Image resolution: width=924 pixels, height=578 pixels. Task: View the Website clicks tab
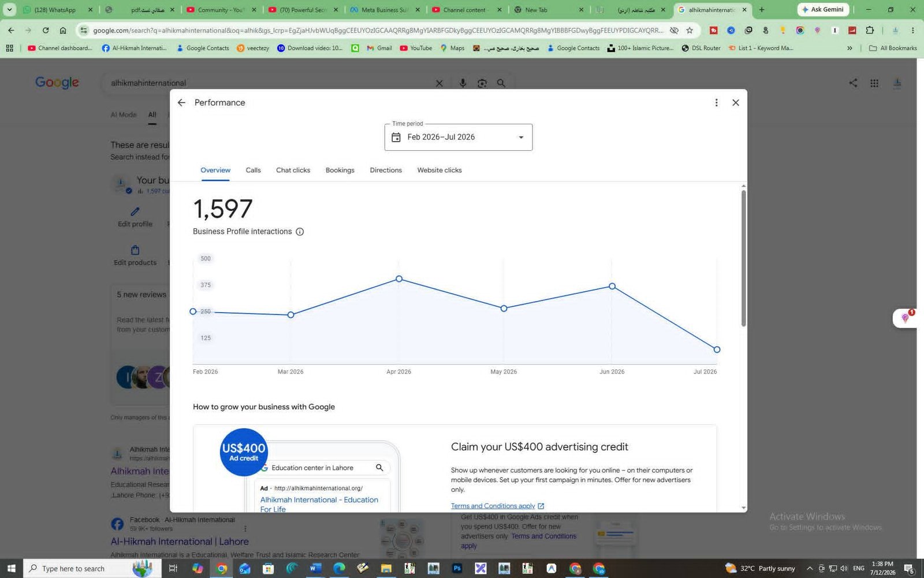[439, 170]
